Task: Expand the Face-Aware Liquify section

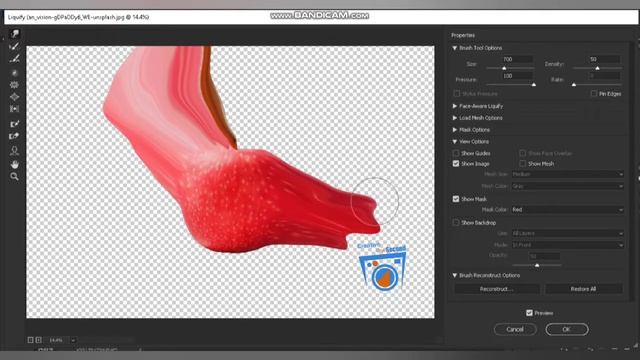Action: tap(454, 106)
